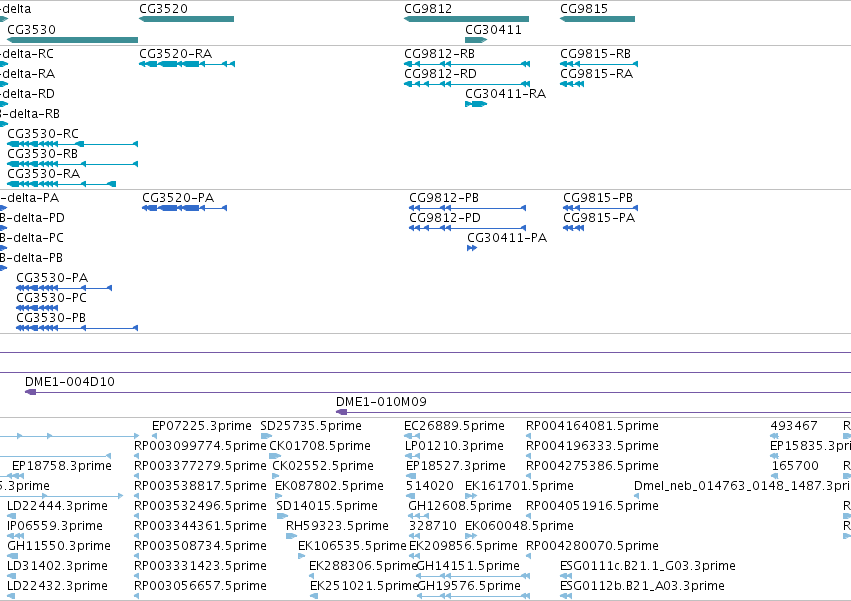Open transcript CG3530-RA
This screenshot has width=851, height=601.
coord(43,174)
